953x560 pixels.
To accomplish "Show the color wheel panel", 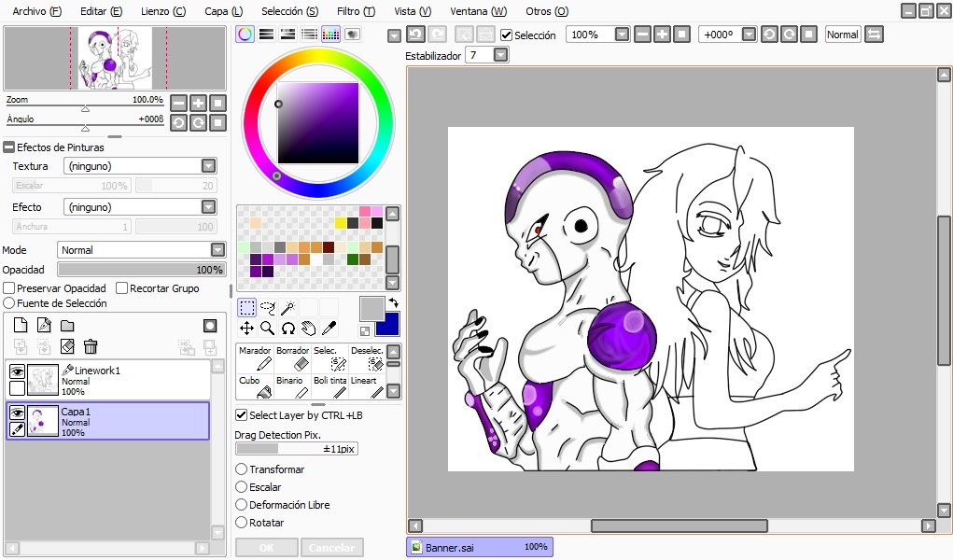I will point(245,34).
